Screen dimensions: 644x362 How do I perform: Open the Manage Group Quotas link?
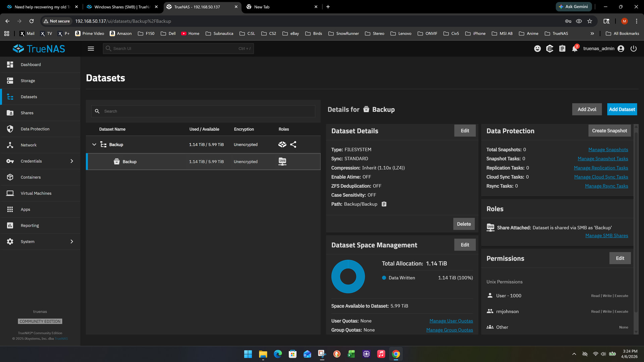click(449, 330)
